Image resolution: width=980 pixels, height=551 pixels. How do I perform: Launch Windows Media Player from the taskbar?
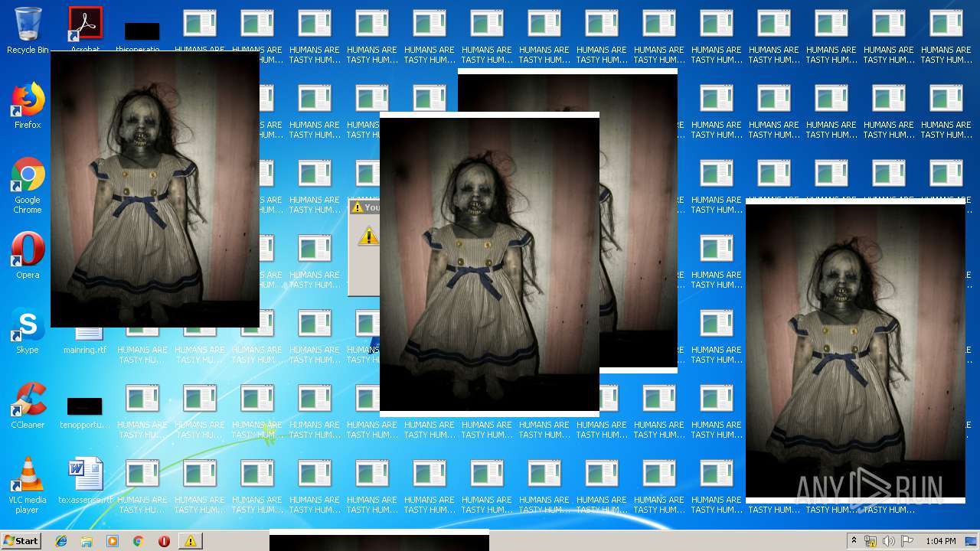tap(113, 541)
